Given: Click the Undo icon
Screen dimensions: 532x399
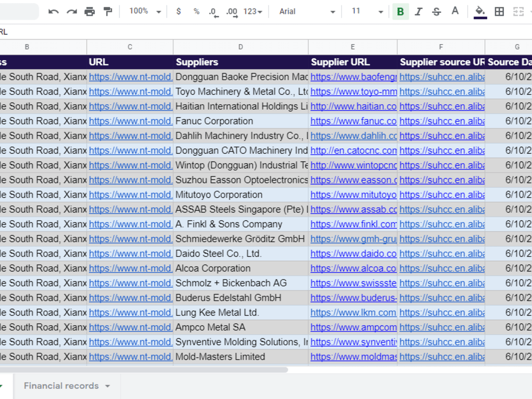Looking at the screenshot, I should [x=53, y=12].
